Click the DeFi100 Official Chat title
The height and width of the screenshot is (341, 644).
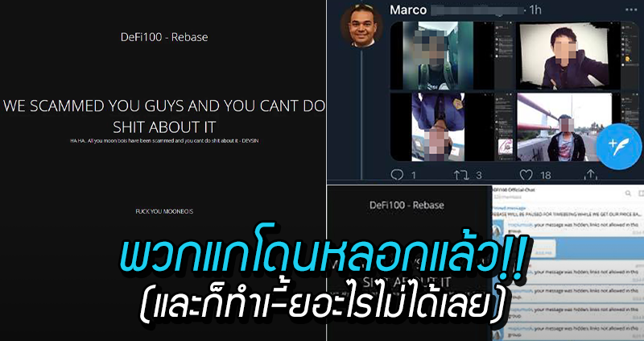point(516,191)
